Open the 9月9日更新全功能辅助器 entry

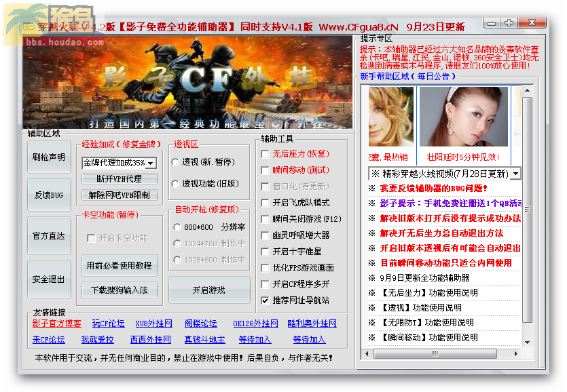[x=424, y=278]
